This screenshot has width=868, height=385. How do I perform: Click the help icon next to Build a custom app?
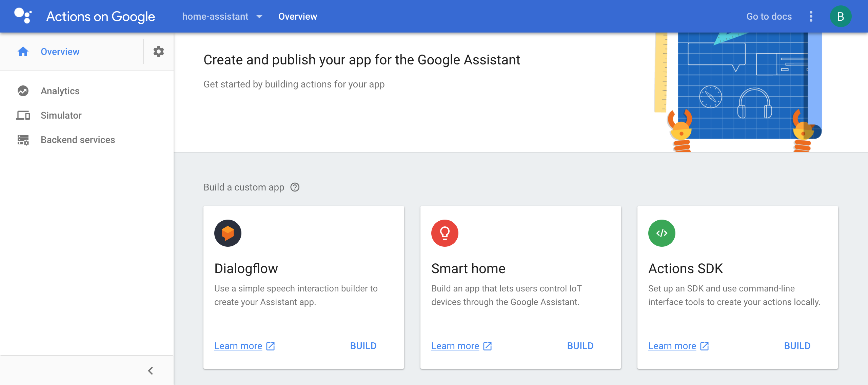pyautogui.click(x=295, y=187)
